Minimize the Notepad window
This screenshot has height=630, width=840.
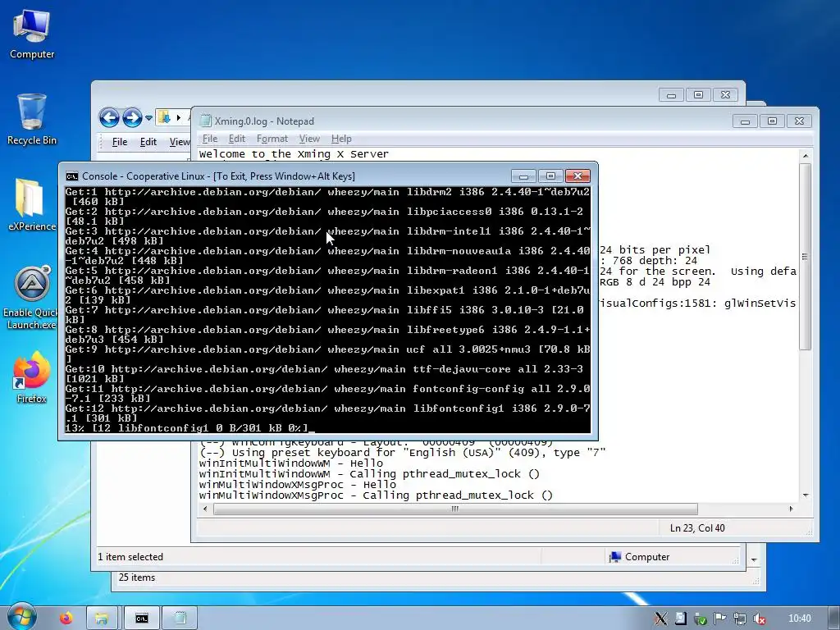[x=745, y=121]
